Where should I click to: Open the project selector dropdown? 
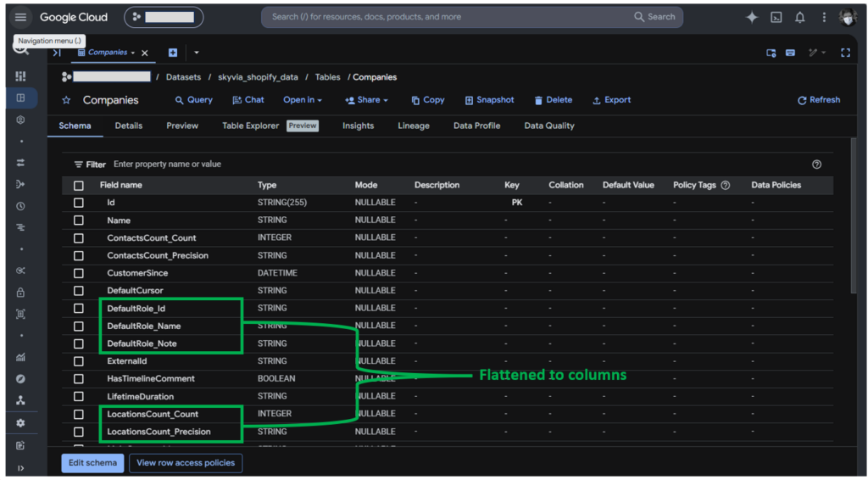[x=164, y=17]
